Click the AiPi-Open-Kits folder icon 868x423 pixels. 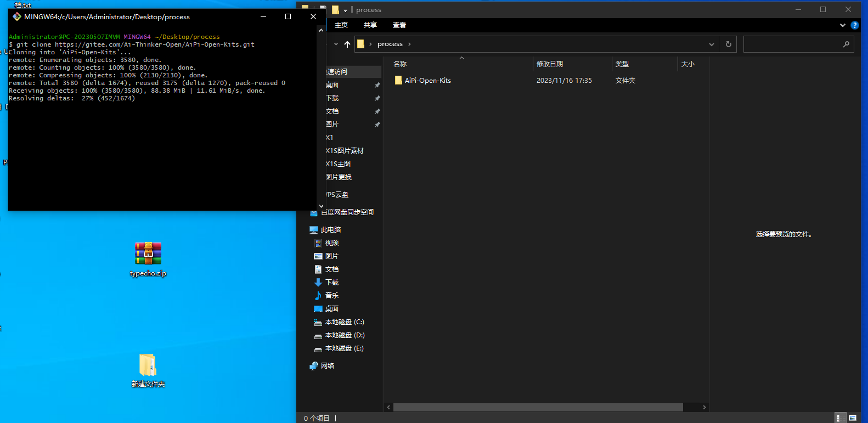tap(398, 80)
